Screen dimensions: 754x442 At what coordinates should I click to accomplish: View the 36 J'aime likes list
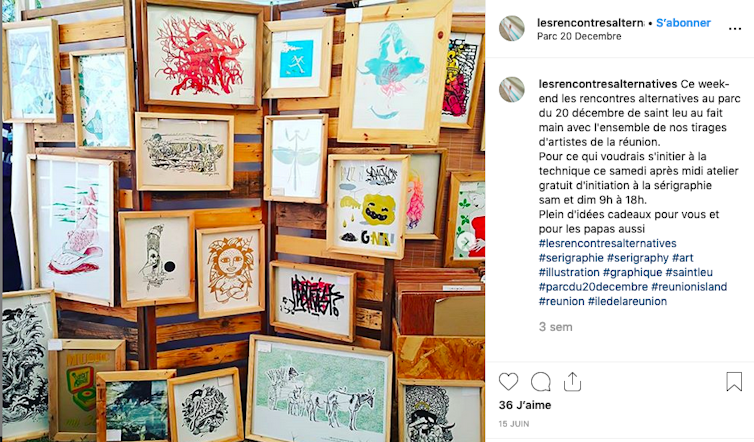(x=525, y=405)
